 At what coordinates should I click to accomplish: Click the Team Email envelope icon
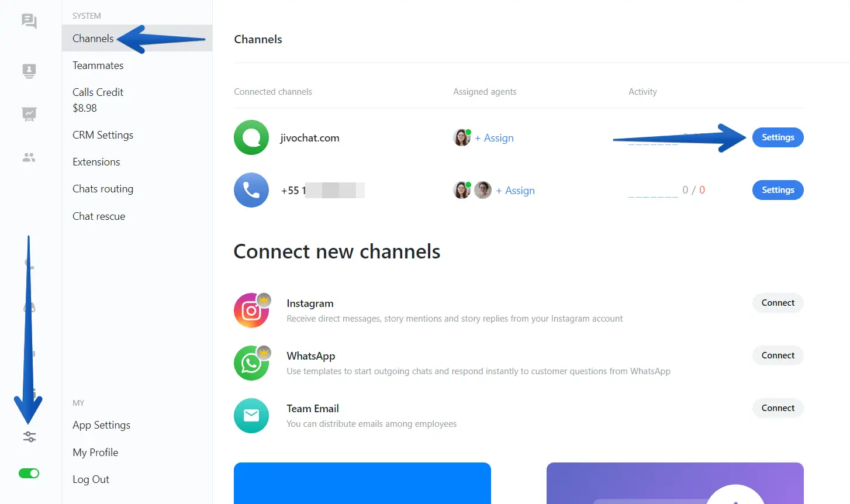point(251,416)
